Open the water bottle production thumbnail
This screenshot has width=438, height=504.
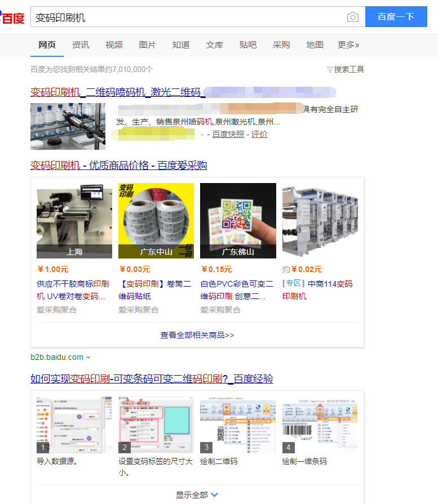tap(68, 126)
